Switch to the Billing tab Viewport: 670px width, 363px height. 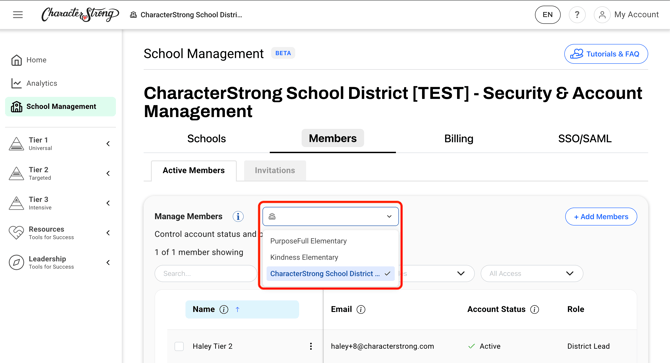pos(458,139)
